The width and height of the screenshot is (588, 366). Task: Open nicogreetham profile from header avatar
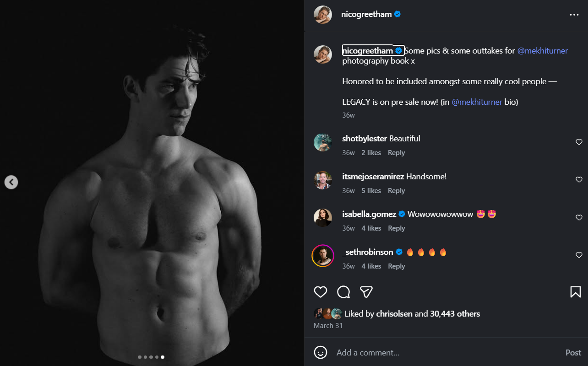(323, 15)
